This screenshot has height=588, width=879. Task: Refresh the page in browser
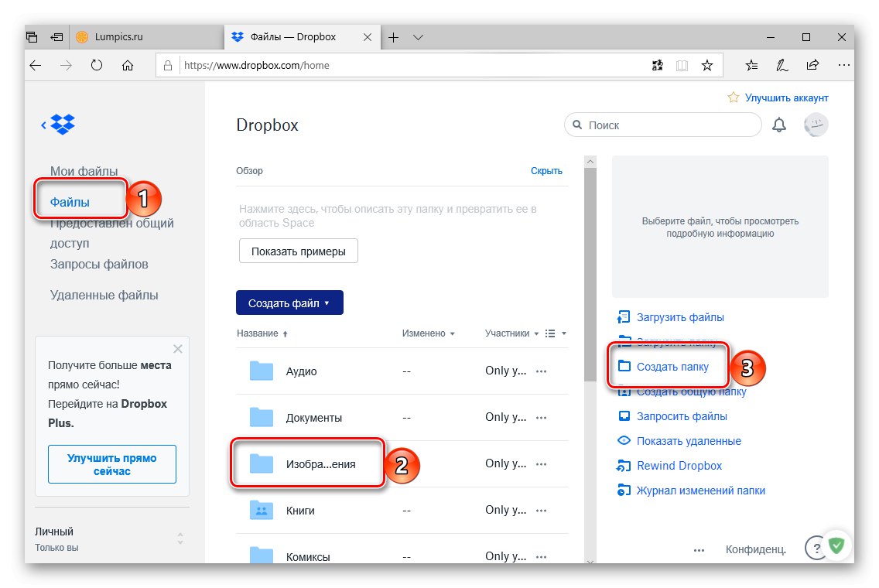pos(97,66)
